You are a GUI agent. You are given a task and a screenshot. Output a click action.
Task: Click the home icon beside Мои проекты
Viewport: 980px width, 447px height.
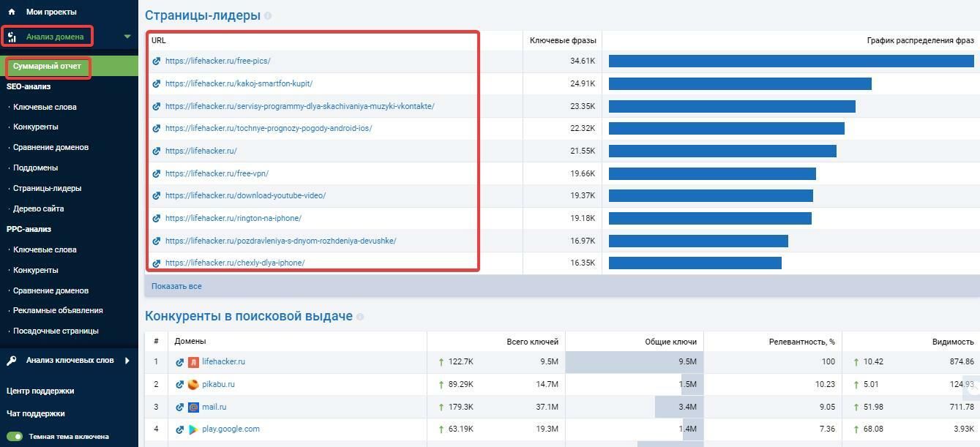12,12
